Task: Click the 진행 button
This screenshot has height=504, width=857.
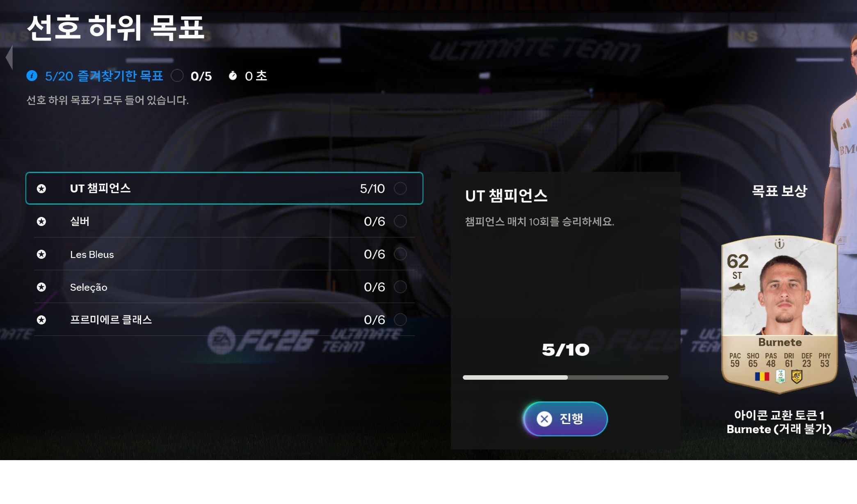Action: [x=565, y=419]
